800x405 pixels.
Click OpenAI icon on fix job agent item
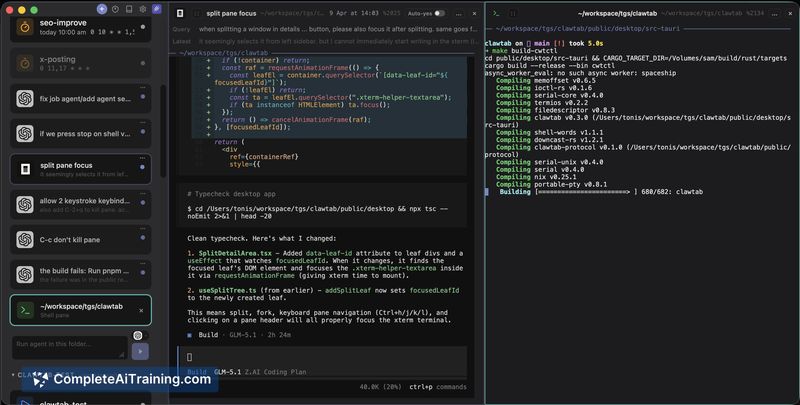[x=25, y=98]
